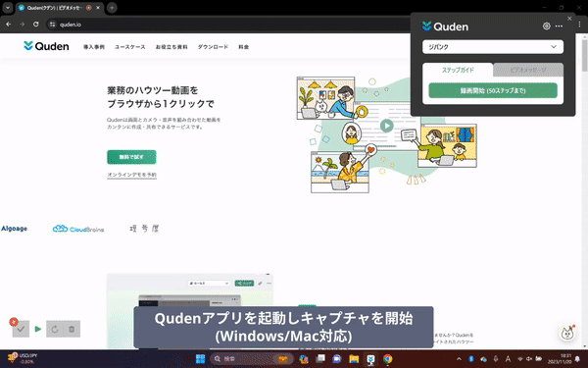Open the tab search chevron in Chrome
The width and height of the screenshot is (588, 368).
8,8
